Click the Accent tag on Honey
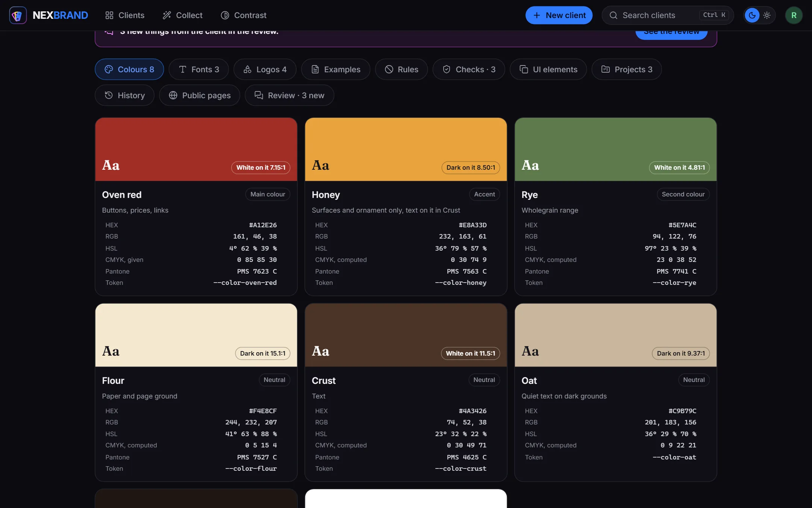 (485, 194)
